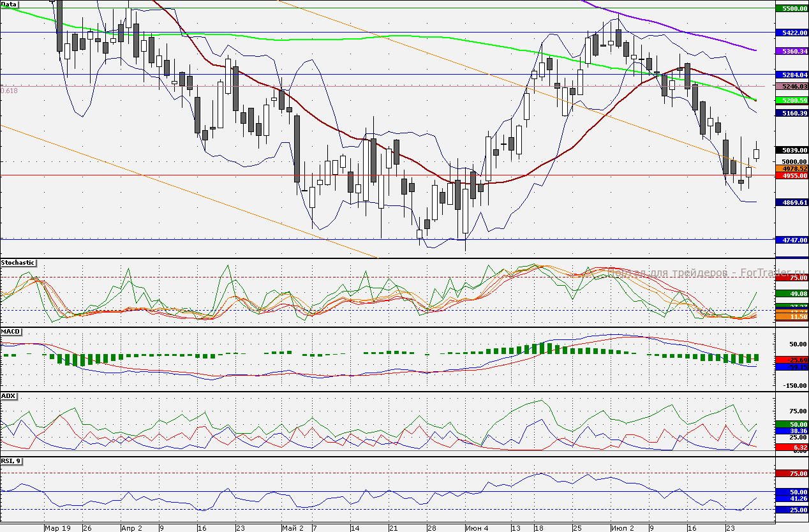
Task: Click the 5039.00 current price tag
Action: click(x=791, y=150)
